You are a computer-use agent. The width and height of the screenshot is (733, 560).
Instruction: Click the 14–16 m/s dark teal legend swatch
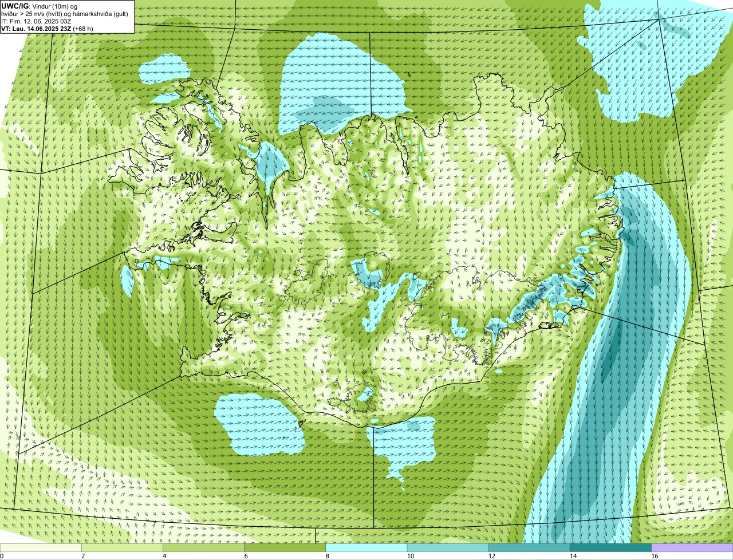coord(611,547)
